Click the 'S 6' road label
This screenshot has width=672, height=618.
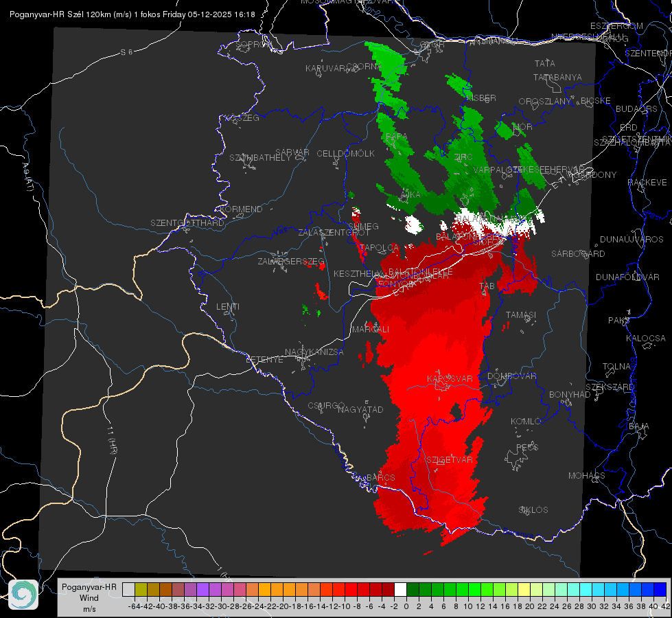126,52
